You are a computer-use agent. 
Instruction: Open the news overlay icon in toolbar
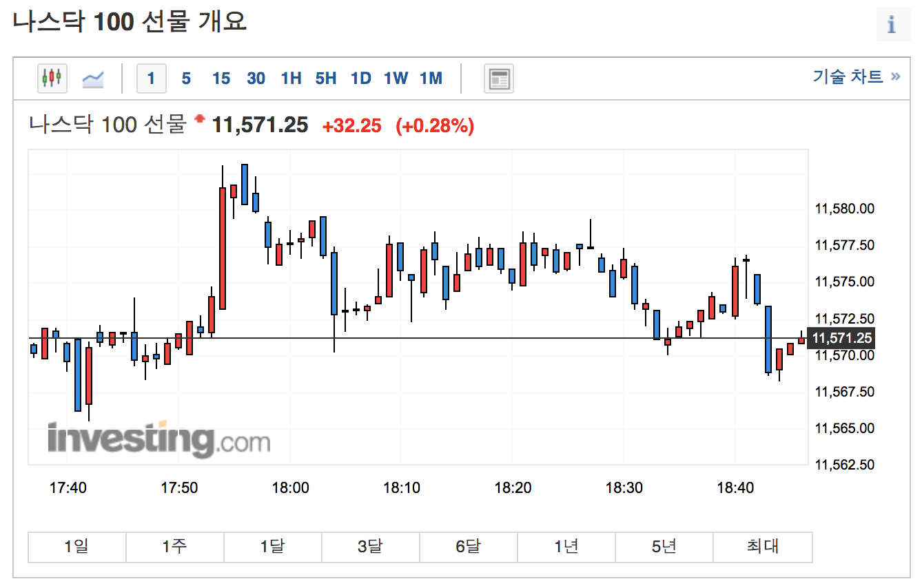498,78
